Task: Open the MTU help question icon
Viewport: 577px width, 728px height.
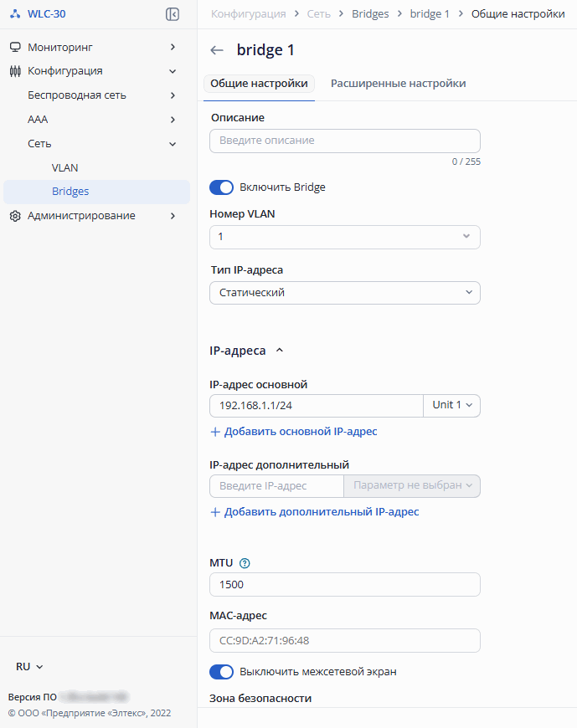Action: point(245,563)
